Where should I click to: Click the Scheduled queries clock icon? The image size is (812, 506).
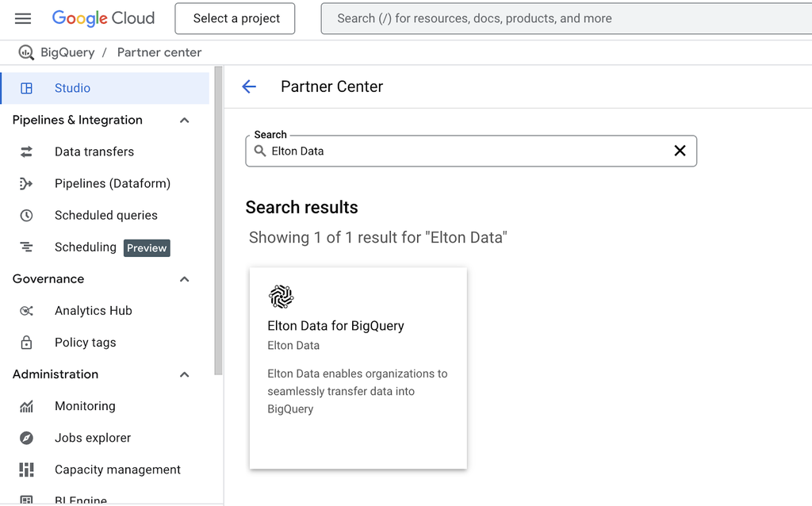pos(26,215)
